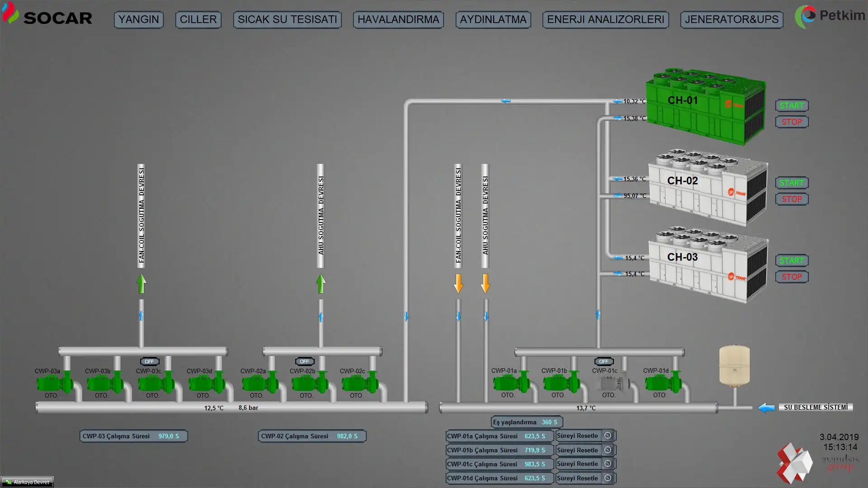
Task: Click the expansion tank graphic
Action: tap(734, 366)
